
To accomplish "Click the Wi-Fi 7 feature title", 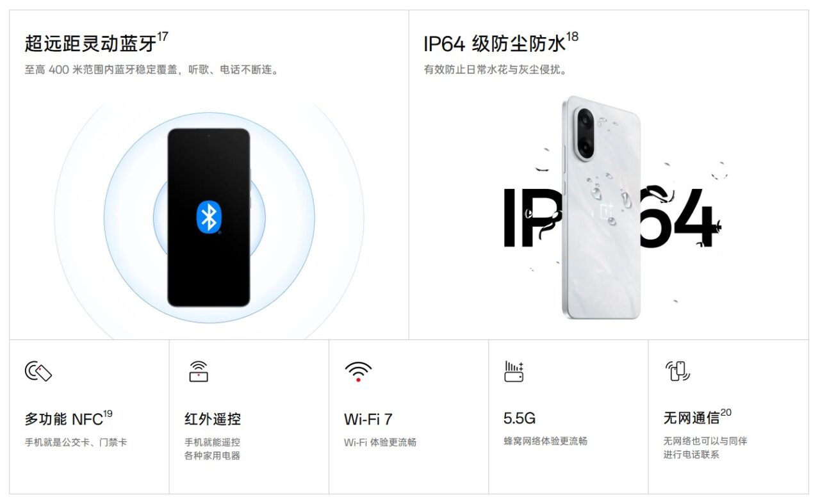I will [x=368, y=419].
